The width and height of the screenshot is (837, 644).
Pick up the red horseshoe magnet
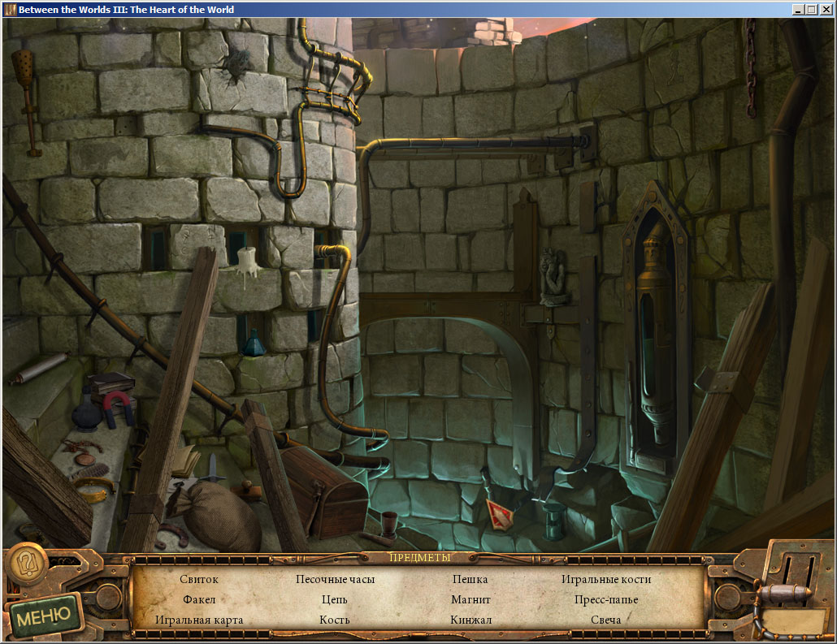(x=117, y=407)
